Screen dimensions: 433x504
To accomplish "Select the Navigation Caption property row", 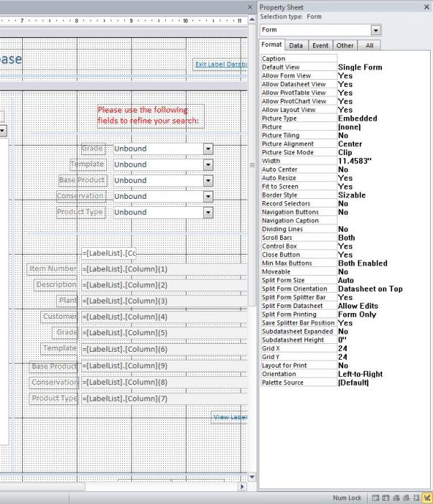I will (299, 220).
